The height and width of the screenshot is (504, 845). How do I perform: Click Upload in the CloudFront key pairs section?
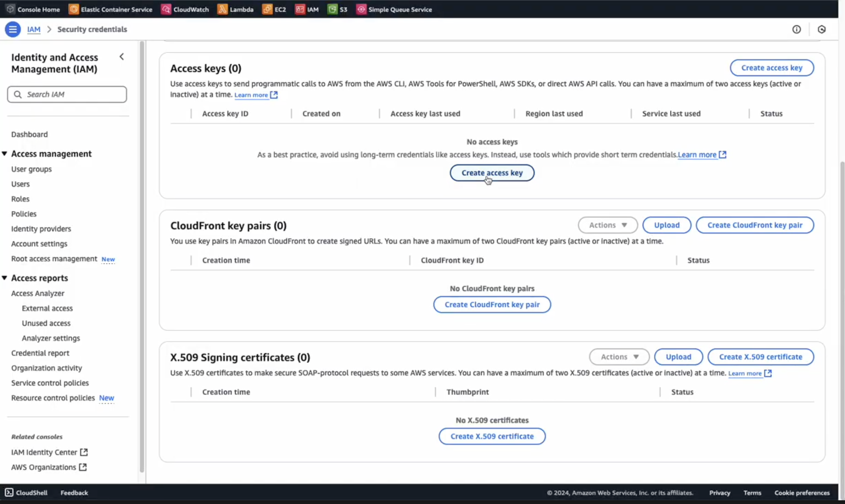tap(666, 225)
